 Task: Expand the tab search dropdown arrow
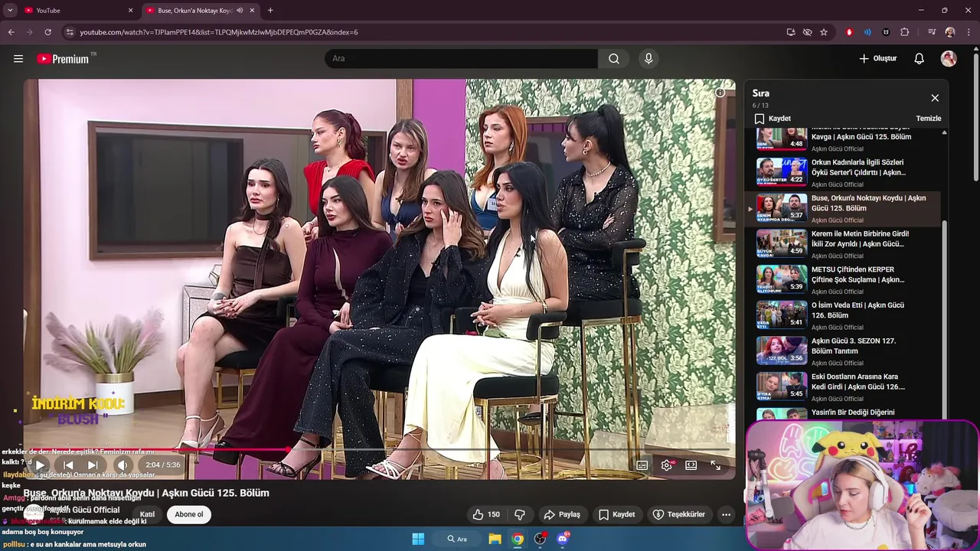pyautogui.click(x=10, y=10)
